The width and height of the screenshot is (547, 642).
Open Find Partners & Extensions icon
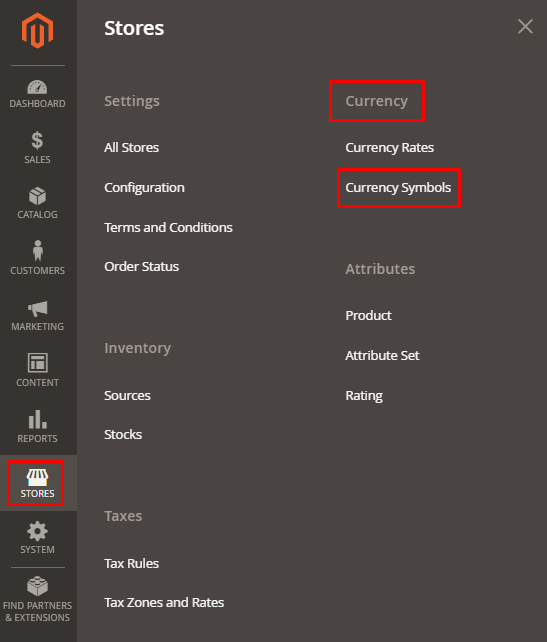click(37, 586)
